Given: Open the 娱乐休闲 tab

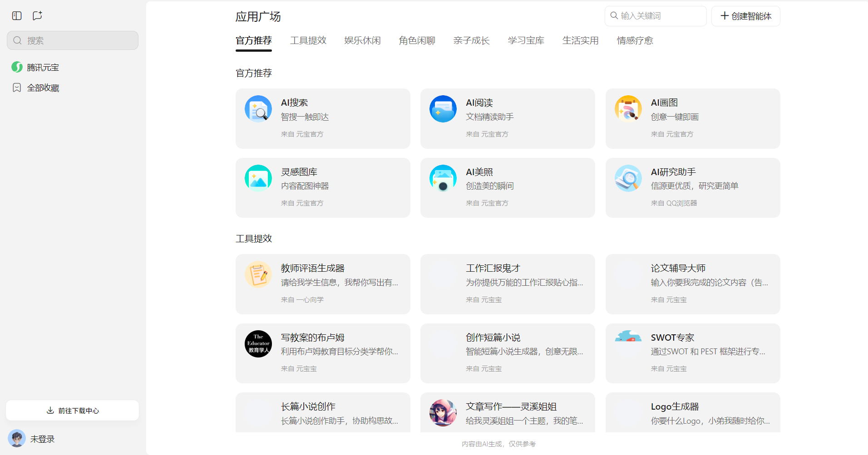Looking at the screenshot, I should pyautogui.click(x=362, y=40).
